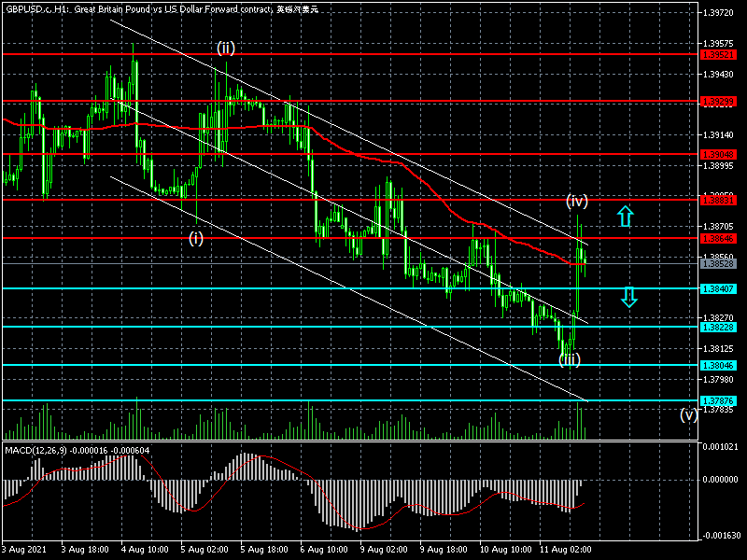The image size is (747, 560).
Task: Click the 0.001021 MACD scale value
Action: tap(720, 447)
